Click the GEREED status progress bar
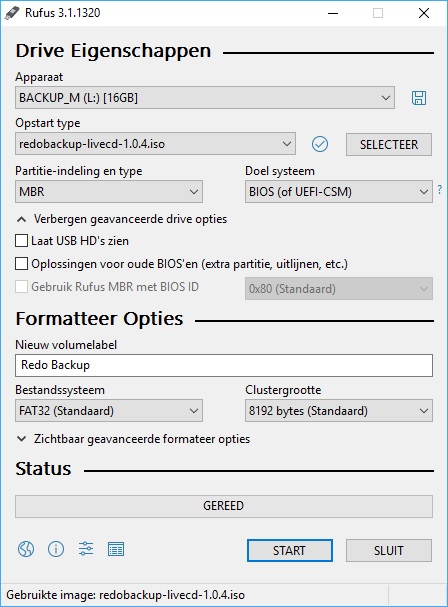 tap(224, 506)
